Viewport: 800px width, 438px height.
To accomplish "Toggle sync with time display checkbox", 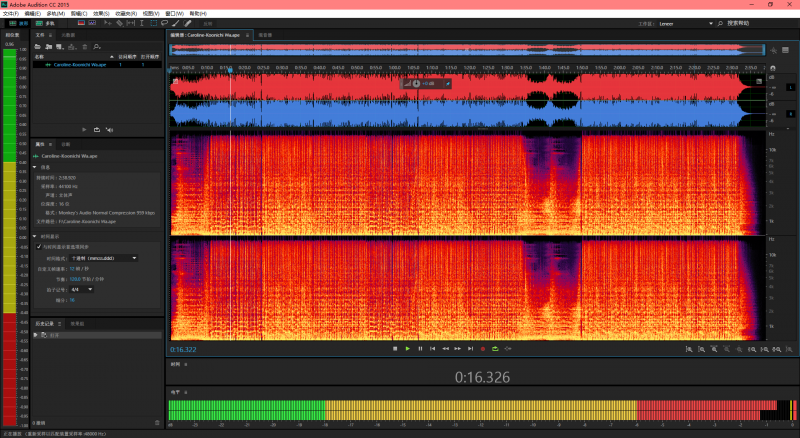I will click(x=39, y=246).
